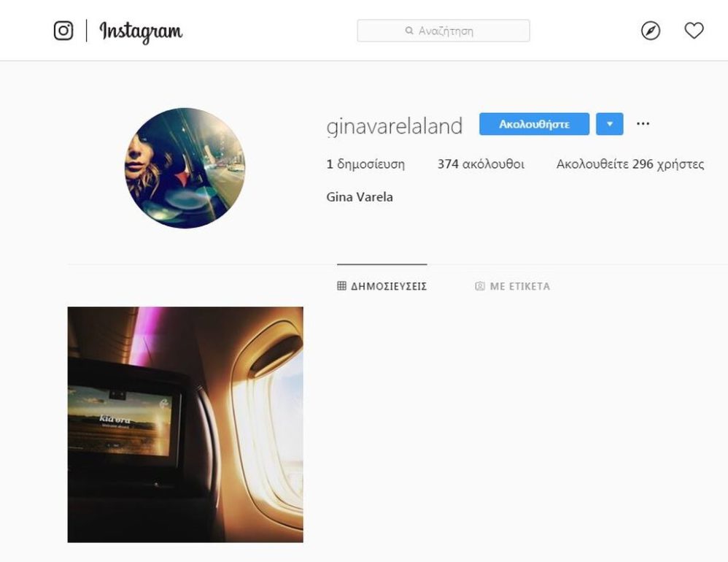Screen dimensions: 728x562
Task: Click the Αναζήτηση search field
Action: pos(444,31)
